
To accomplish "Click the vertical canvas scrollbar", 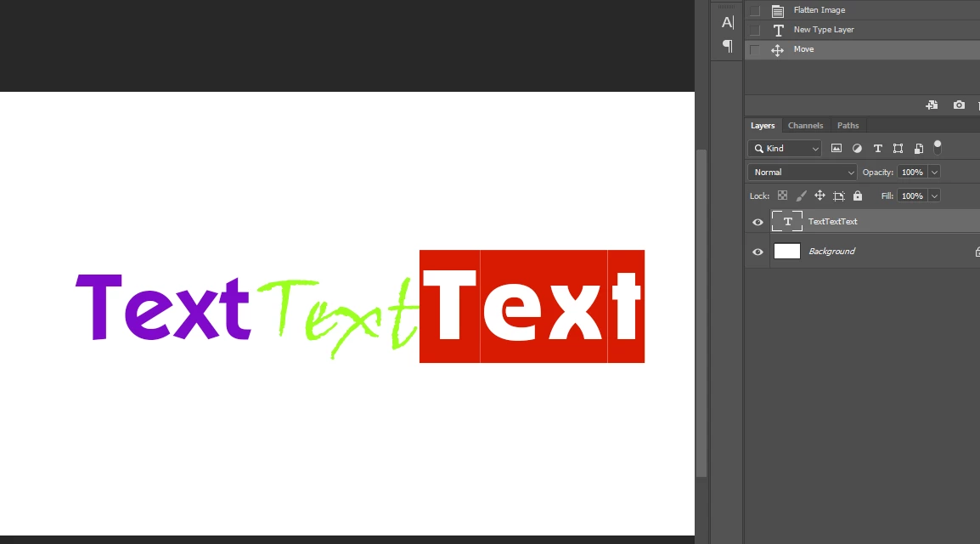I will tap(701, 313).
